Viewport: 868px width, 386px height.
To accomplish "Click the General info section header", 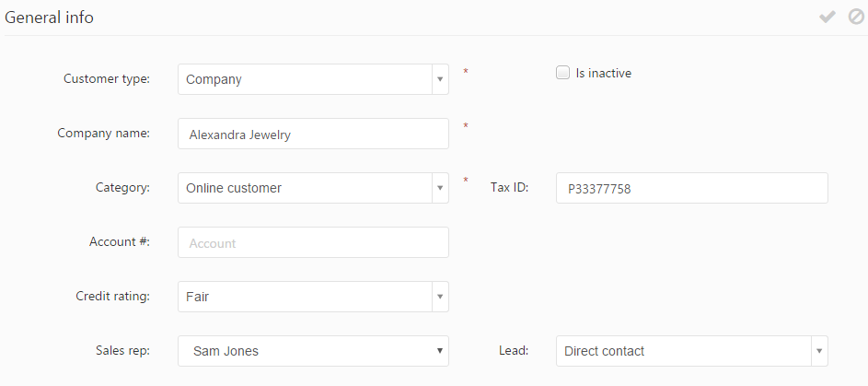I will tap(50, 17).
